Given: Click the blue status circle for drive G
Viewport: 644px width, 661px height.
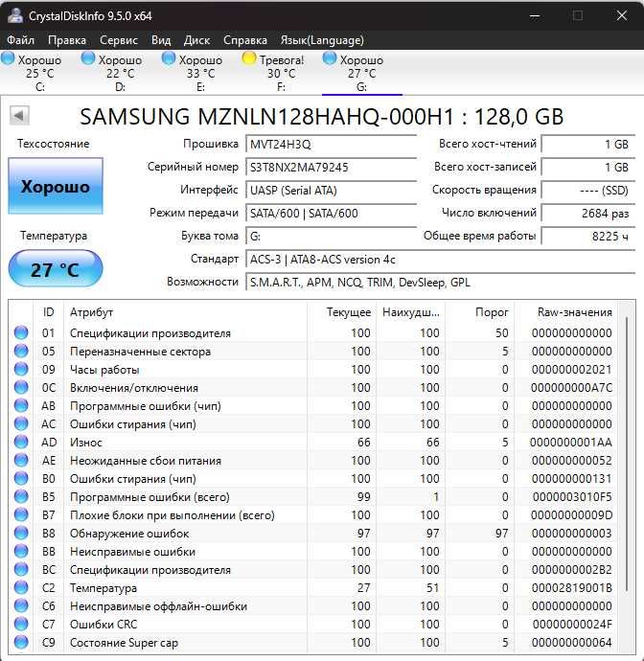Looking at the screenshot, I should 330,58.
